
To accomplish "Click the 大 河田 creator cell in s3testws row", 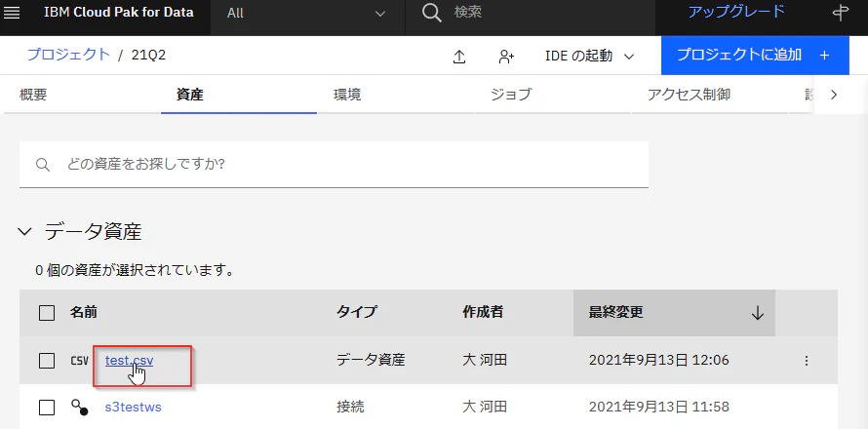I will 485,408.
